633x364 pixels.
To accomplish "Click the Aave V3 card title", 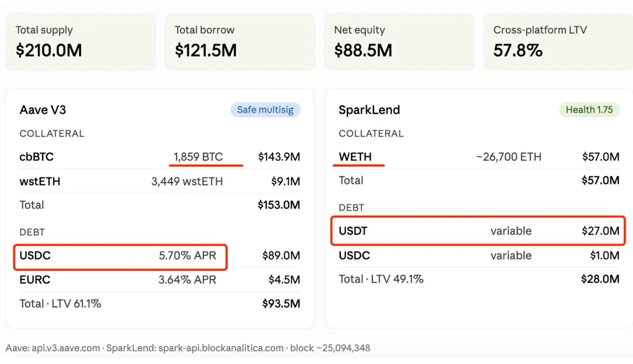I will point(43,110).
